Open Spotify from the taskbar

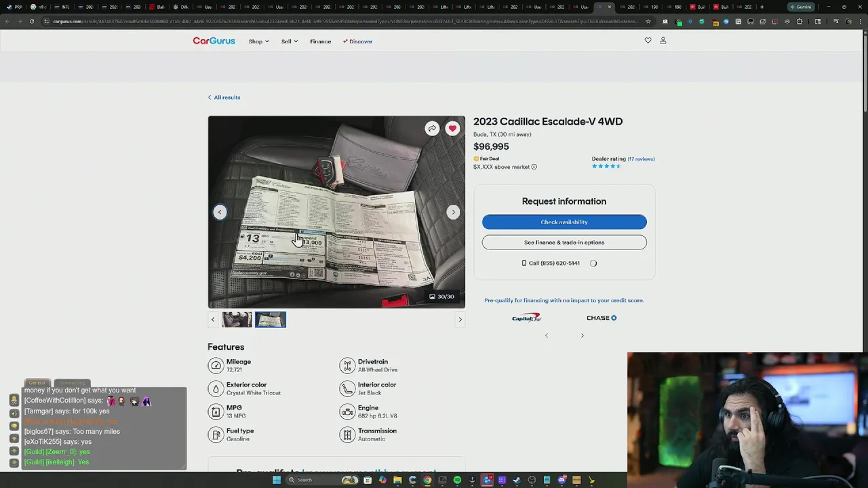coord(457,480)
